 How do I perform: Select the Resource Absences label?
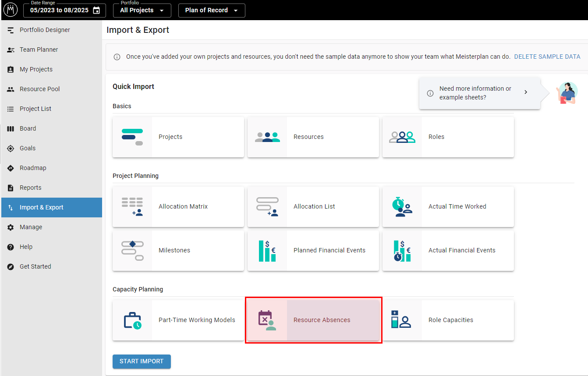(x=322, y=320)
